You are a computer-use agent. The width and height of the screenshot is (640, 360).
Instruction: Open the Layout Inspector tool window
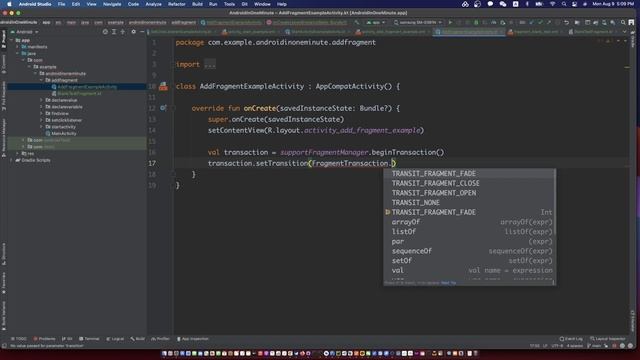click(x=608, y=339)
